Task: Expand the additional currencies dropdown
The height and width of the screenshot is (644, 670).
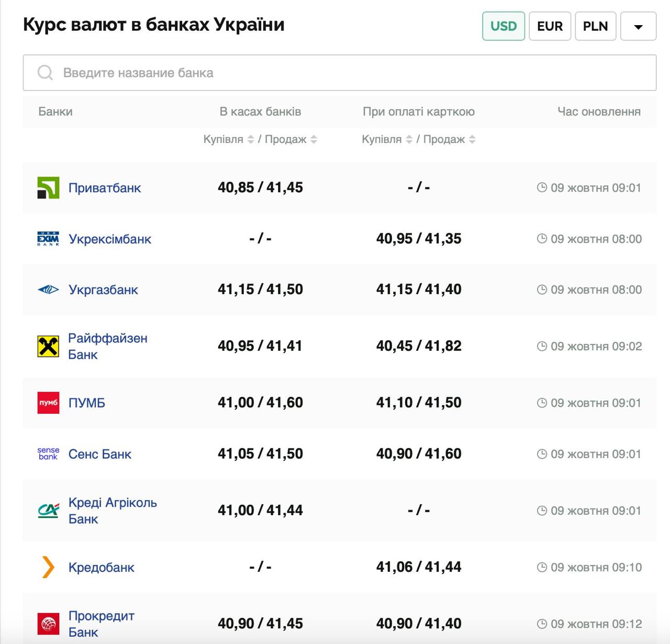Action: [638, 26]
